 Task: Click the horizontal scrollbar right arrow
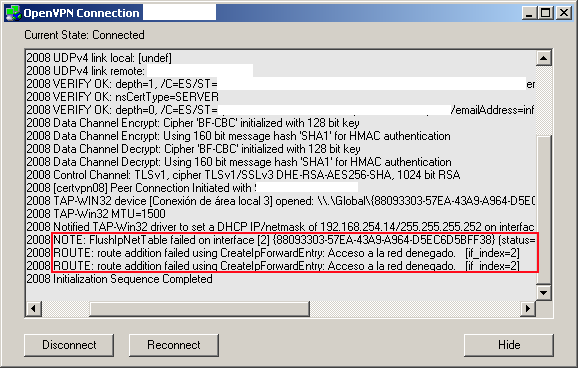[528, 309]
